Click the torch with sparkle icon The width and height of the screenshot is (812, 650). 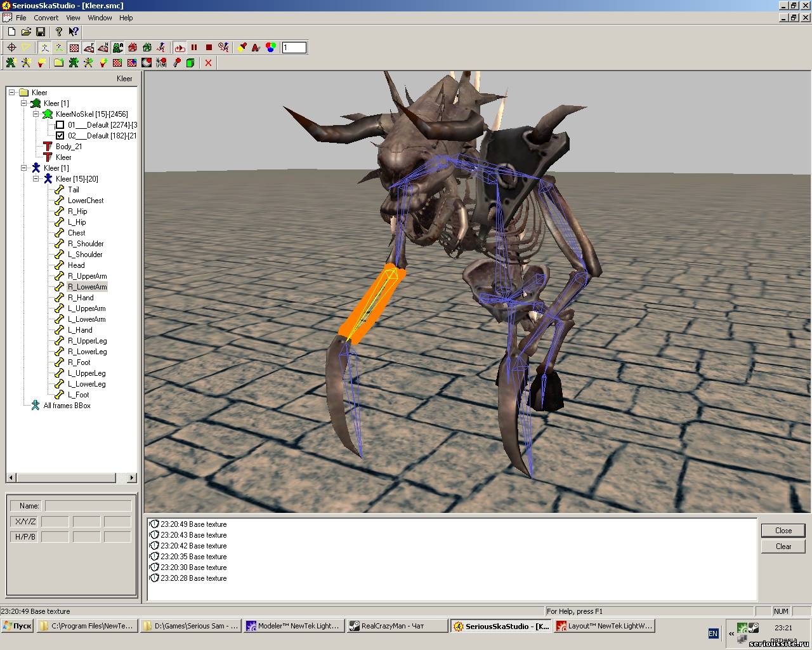tap(41, 63)
